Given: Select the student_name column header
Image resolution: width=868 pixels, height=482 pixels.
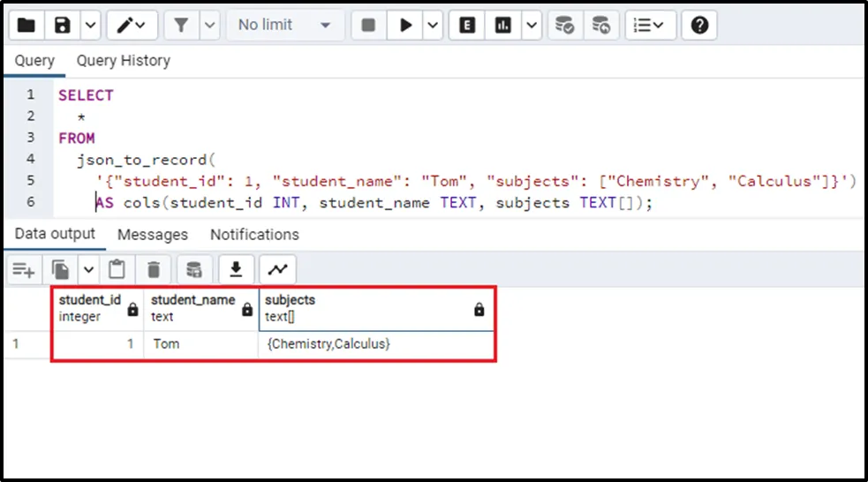Looking at the screenshot, I should 193,308.
